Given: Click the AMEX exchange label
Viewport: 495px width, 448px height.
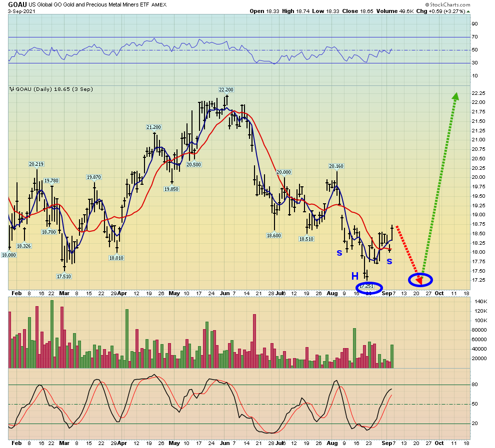Looking at the screenshot, I should [x=159, y=4].
